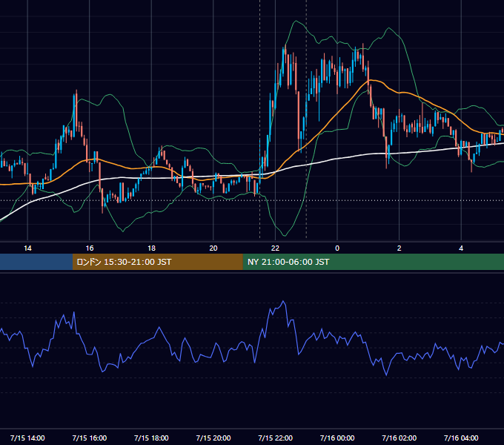Click the 7/15 18:00 timestamp label

coord(151,438)
